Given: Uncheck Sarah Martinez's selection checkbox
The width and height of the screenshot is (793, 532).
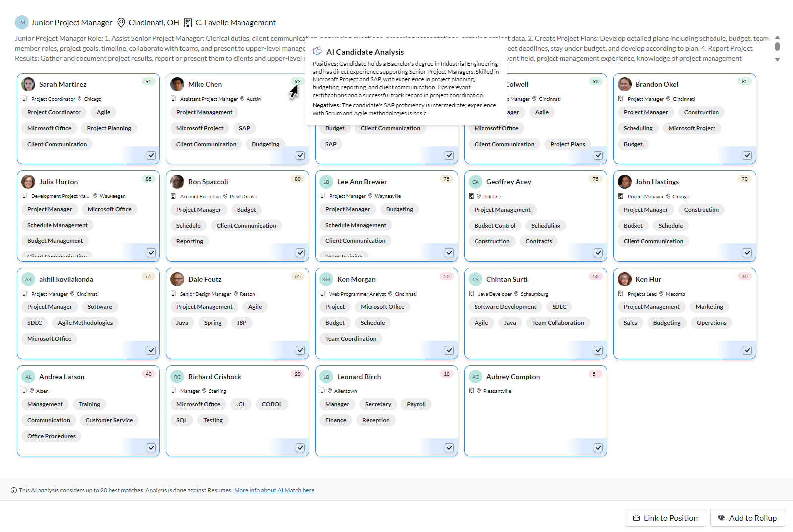Looking at the screenshot, I should (151, 155).
